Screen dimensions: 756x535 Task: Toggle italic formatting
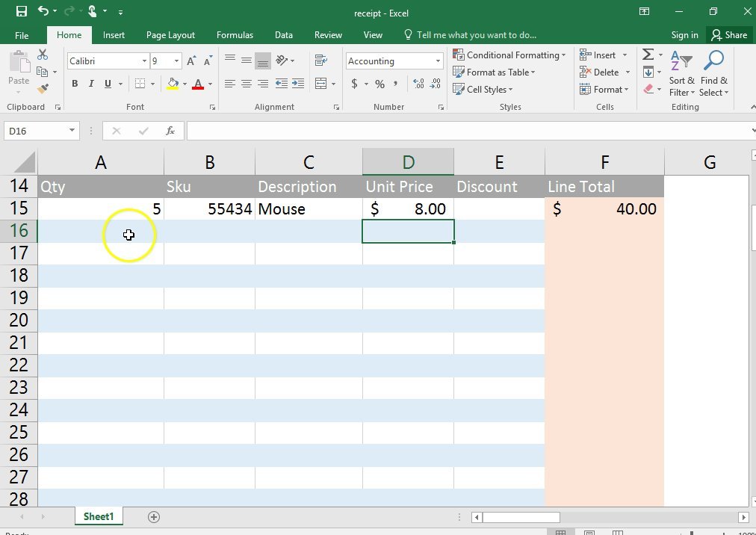tap(90, 84)
